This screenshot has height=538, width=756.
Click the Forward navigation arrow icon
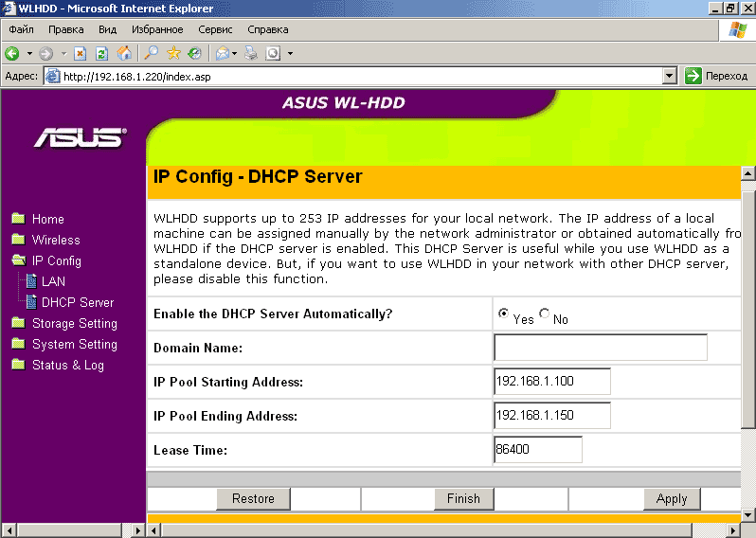(45, 53)
